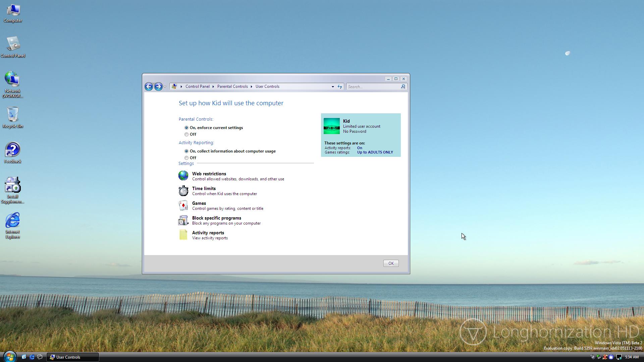Viewport: 644px width, 362px height.
Task: Select On, enforce current settings option
Action: click(186, 128)
